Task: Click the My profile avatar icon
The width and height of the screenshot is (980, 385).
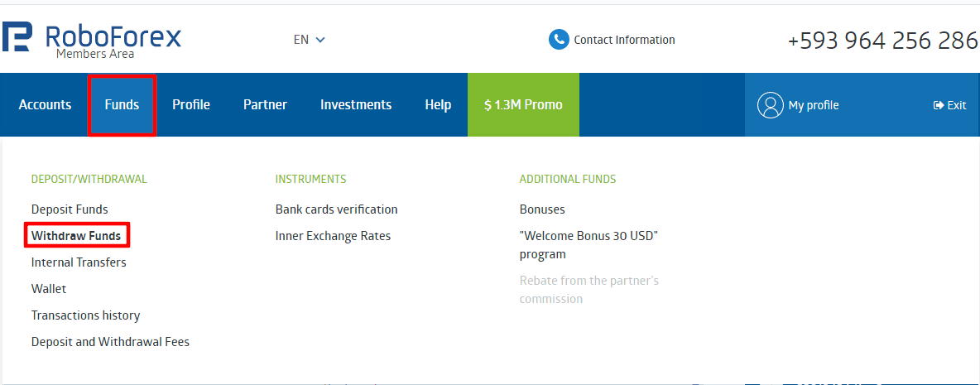Action: pyautogui.click(x=770, y=105)
